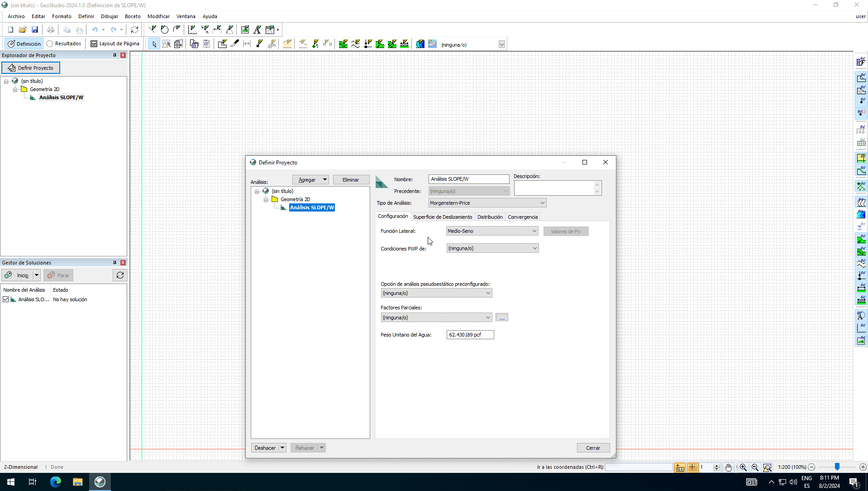Click the New document icon
The image size is (868, 491).
tap(10, 30)
